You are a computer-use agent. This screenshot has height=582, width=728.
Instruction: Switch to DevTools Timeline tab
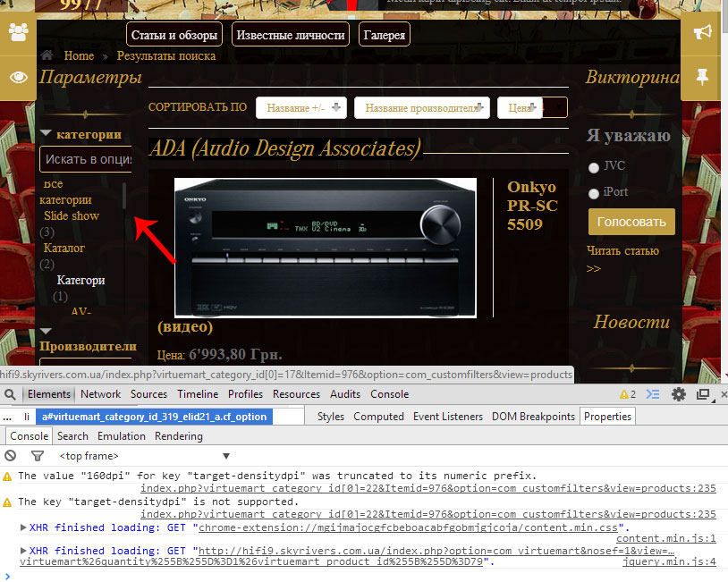[x=198, y=394]
